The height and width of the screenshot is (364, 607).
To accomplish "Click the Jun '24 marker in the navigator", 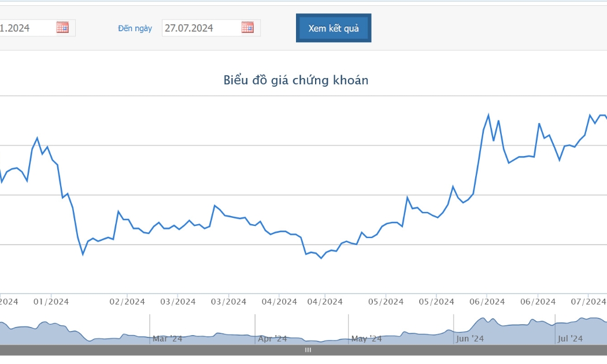I will (x=470, y=339).
